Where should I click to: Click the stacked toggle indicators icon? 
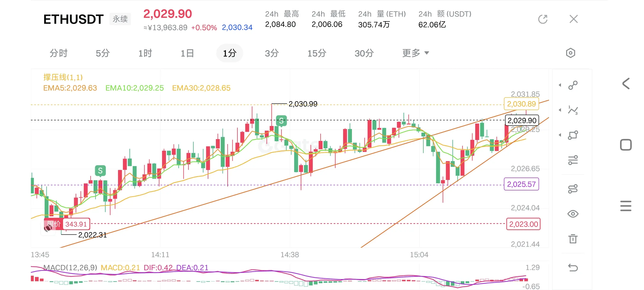[573, 189]
